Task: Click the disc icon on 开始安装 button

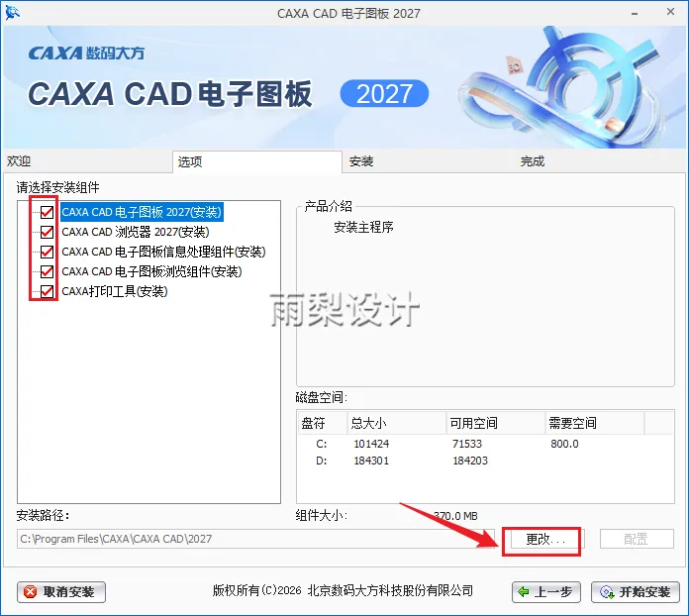Action: coord(607,592)
